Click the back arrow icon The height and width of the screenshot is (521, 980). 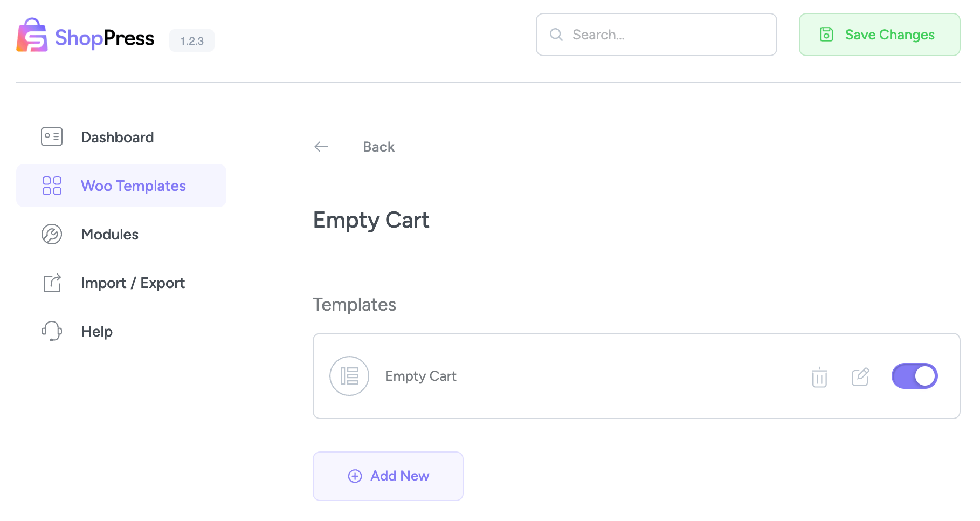pos(321,146)
